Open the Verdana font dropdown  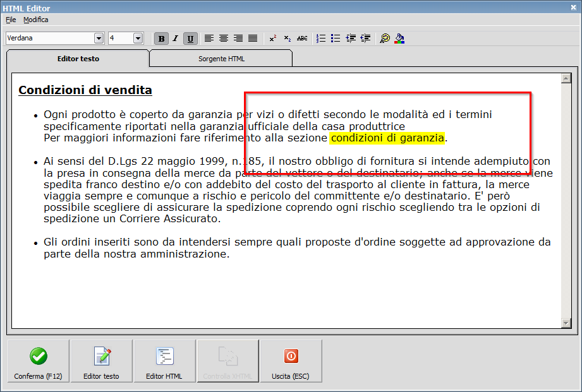(x=99, y=39)
